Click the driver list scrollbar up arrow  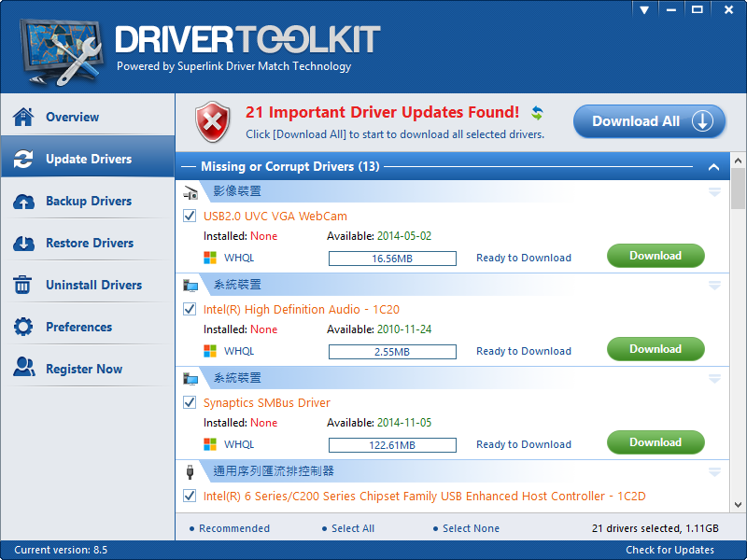(x=738, y=161)
